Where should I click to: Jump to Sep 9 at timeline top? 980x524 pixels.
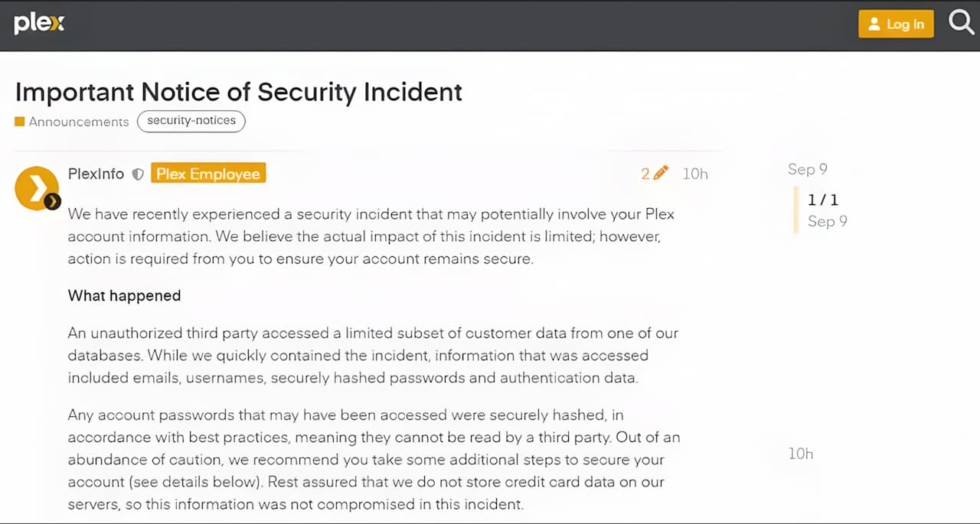[807, 169]
